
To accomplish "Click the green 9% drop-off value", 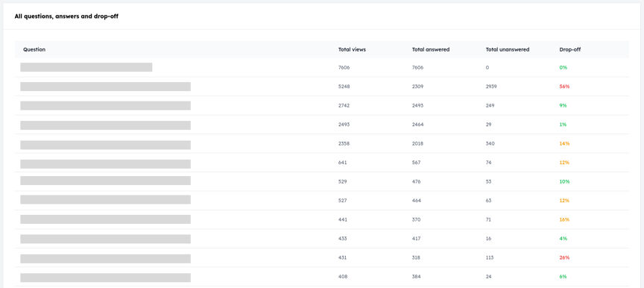I will pyautogui.click(x=563, y=106).
